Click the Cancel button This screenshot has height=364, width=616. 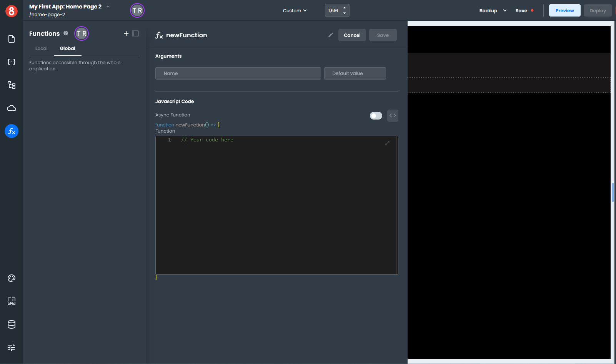tap(352, 35)
